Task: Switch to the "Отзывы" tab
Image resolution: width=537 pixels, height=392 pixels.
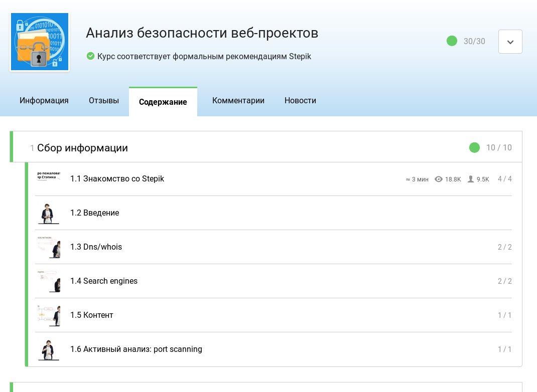Action: 104,101
